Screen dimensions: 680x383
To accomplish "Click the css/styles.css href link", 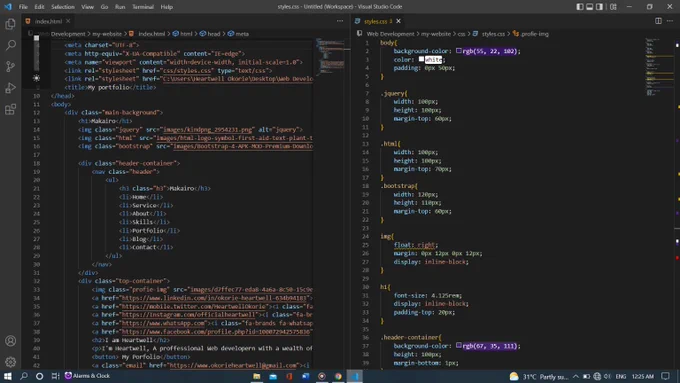I will click(188, 70).
